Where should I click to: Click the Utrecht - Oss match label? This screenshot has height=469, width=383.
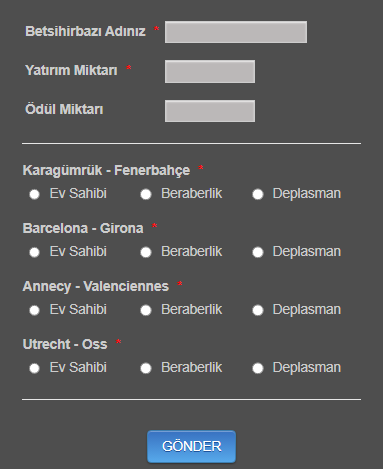pyautogui.click(x=65, y=344)
